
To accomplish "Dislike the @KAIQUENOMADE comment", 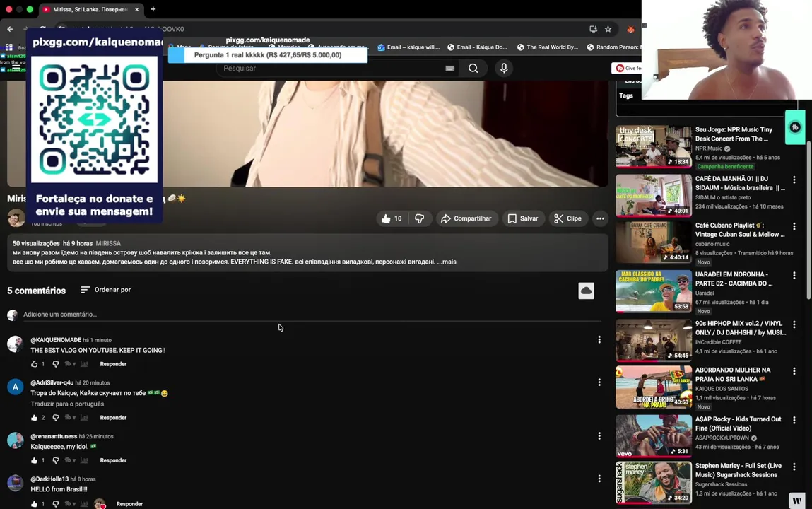I will (56, 364).
